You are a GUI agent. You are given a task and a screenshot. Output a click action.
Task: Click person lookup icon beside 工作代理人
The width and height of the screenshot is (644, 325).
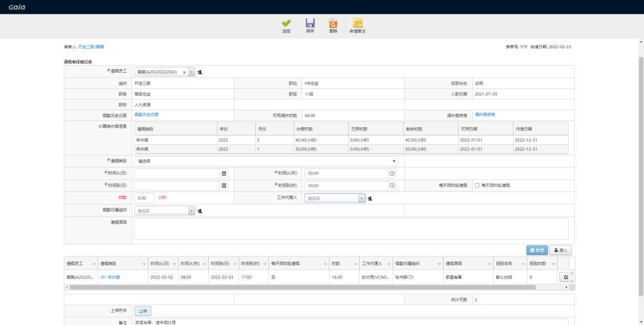370,198
